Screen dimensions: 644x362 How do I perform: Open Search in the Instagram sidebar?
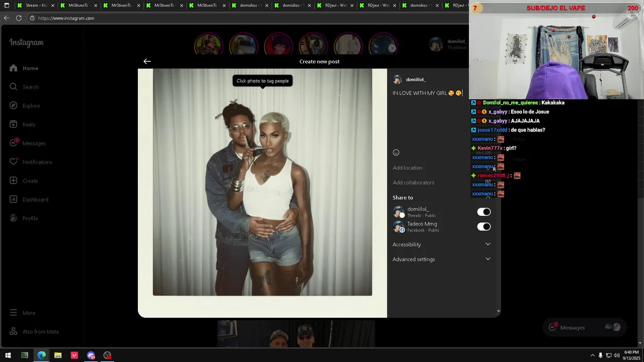click(24, 87)
